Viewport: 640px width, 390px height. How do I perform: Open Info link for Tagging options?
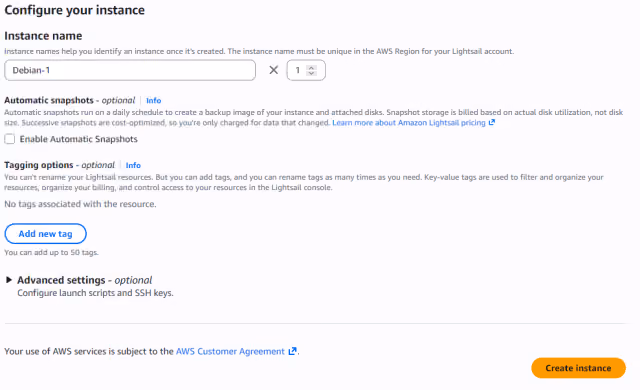(x=133, y=165)
